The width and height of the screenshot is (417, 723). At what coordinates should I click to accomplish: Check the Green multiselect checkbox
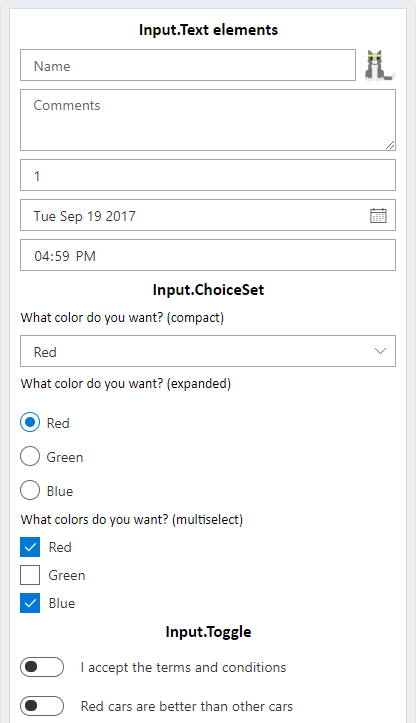coord(30,575)
